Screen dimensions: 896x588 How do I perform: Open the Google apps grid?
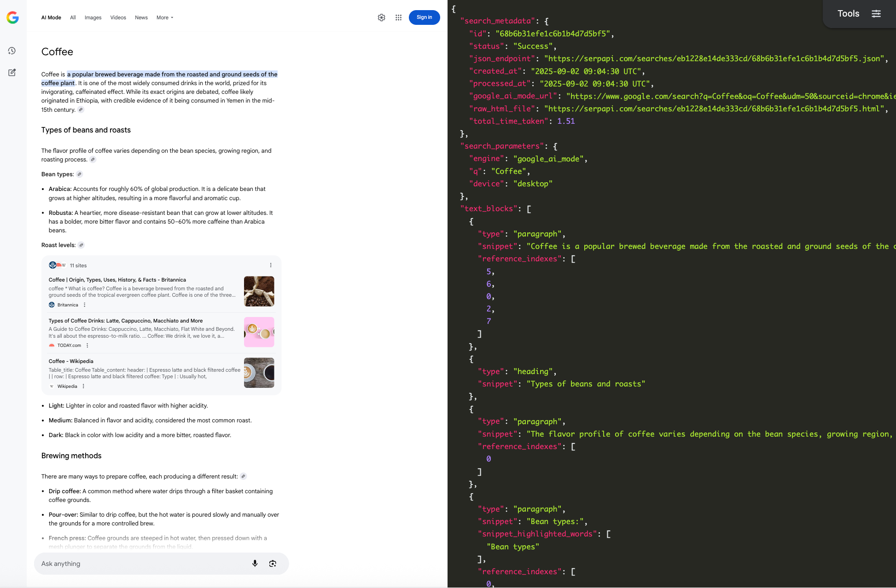[398, 17]
